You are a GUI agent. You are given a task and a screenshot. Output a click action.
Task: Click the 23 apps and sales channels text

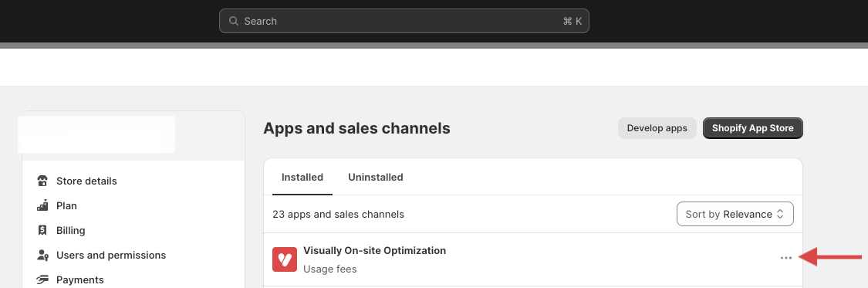pos(338,215)
